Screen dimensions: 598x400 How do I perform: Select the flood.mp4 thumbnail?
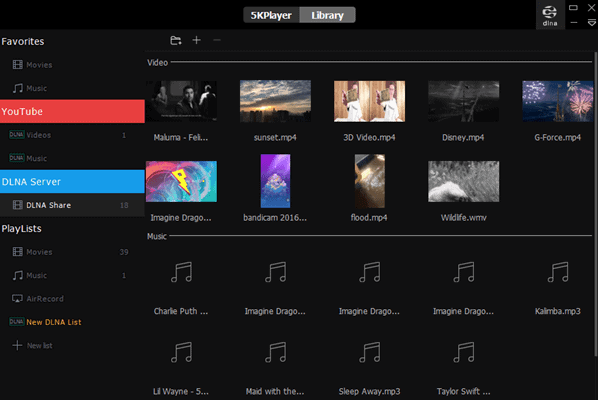point(370,181)
